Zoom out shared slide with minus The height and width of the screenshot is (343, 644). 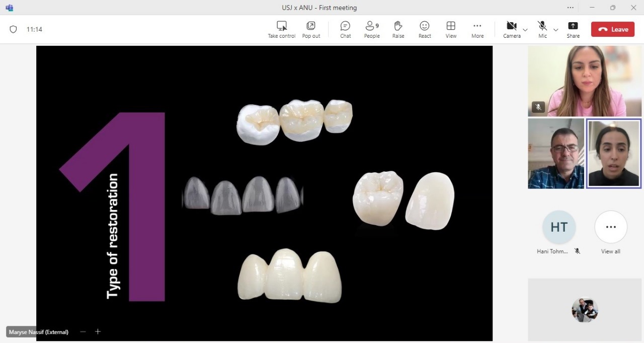(x=83, y=331)
